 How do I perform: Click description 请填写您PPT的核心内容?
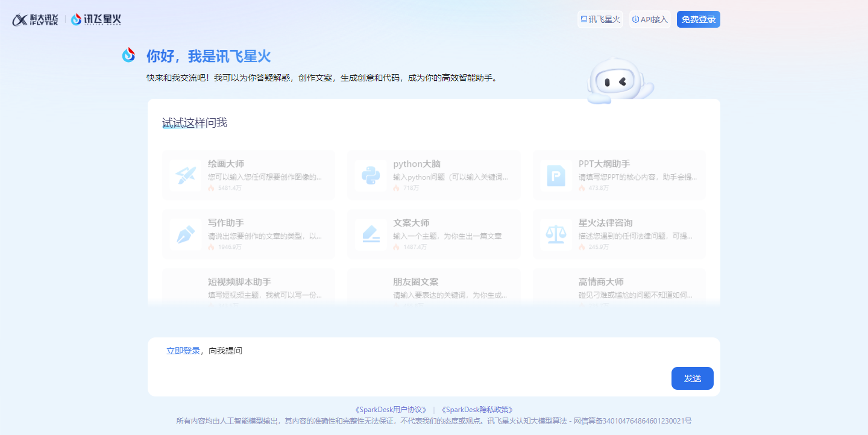pyautogui.click(x=638, y=177)
